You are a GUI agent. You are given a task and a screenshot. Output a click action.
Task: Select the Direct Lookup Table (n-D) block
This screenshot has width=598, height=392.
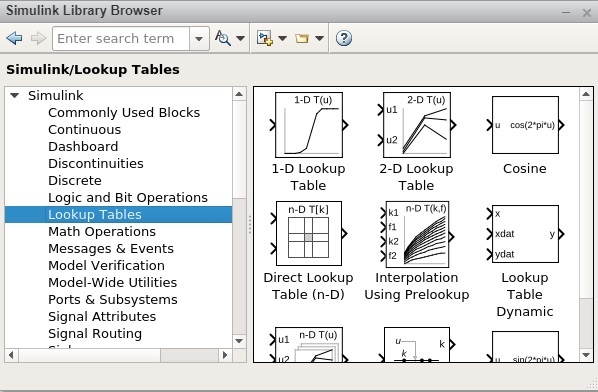(309, 233)
